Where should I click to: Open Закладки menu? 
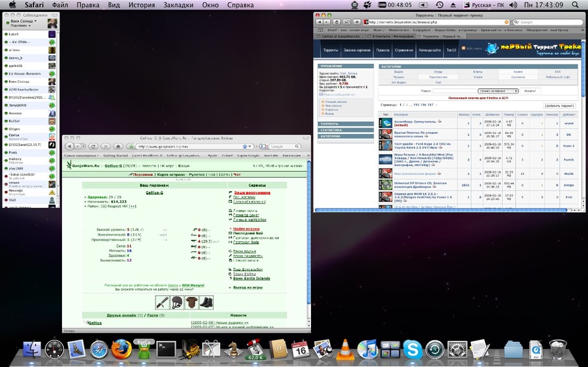pos(178,5)
